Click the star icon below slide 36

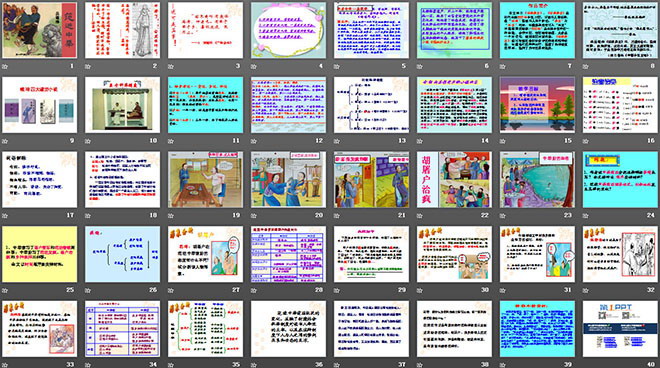coord(254,364)
